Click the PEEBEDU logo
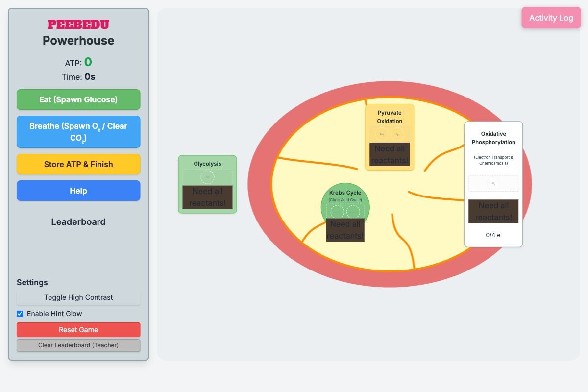The width and height of the screenshot is (588, 392). pos(78,24)
